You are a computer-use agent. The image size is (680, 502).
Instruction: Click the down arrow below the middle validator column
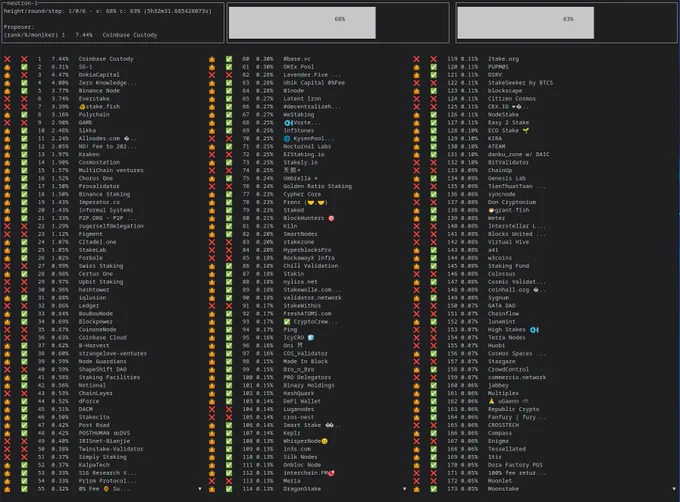[x=404, y=489]
